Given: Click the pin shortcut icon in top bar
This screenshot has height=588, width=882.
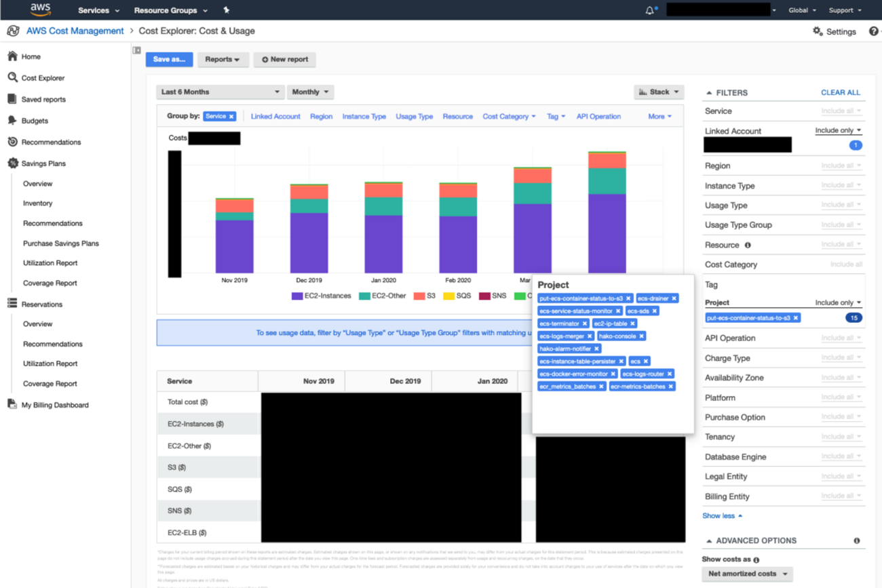Looking at the screenshot, I should click(227, 10).
